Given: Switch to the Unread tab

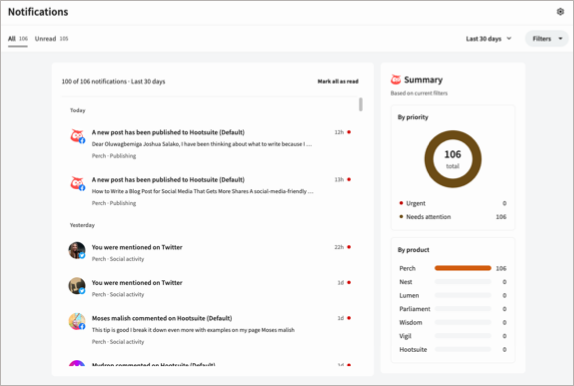Looking at the screenshot, I should 51,39.
